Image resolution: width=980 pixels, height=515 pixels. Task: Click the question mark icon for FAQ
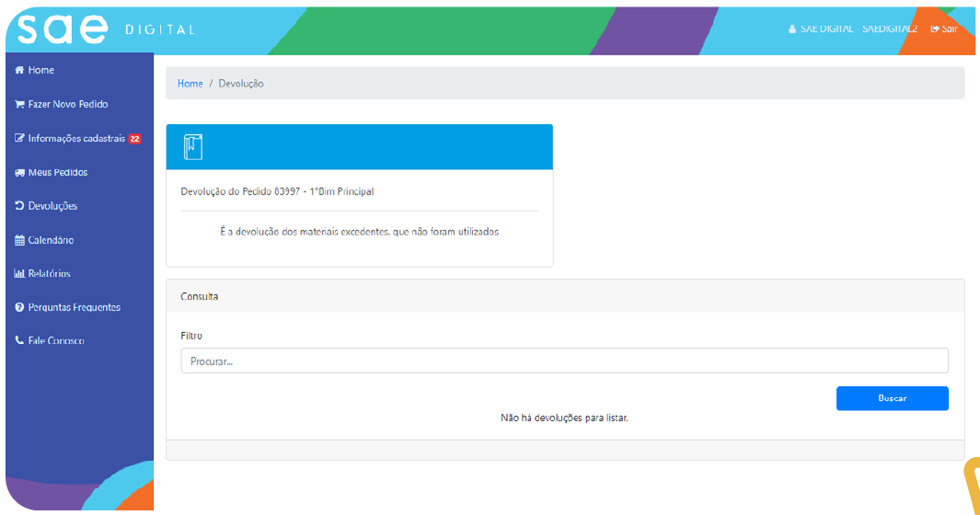tap(19, 307)
